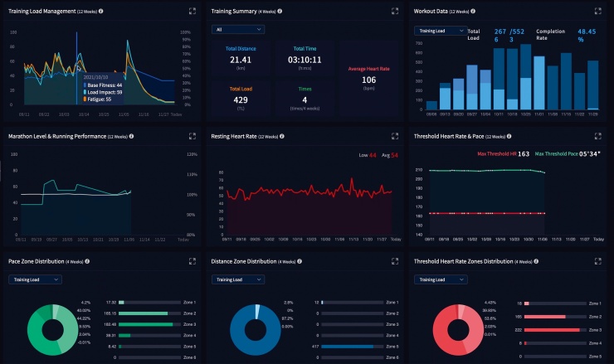
Task: Open Distance Zone Distribution's Training Load selector
Action: pos(237,279)
